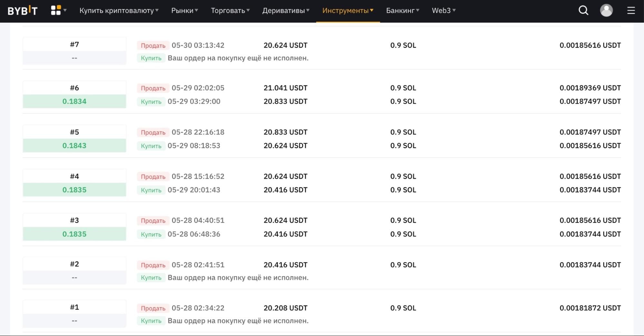Expand the Купить криптовалюту menu

point(119,11)
